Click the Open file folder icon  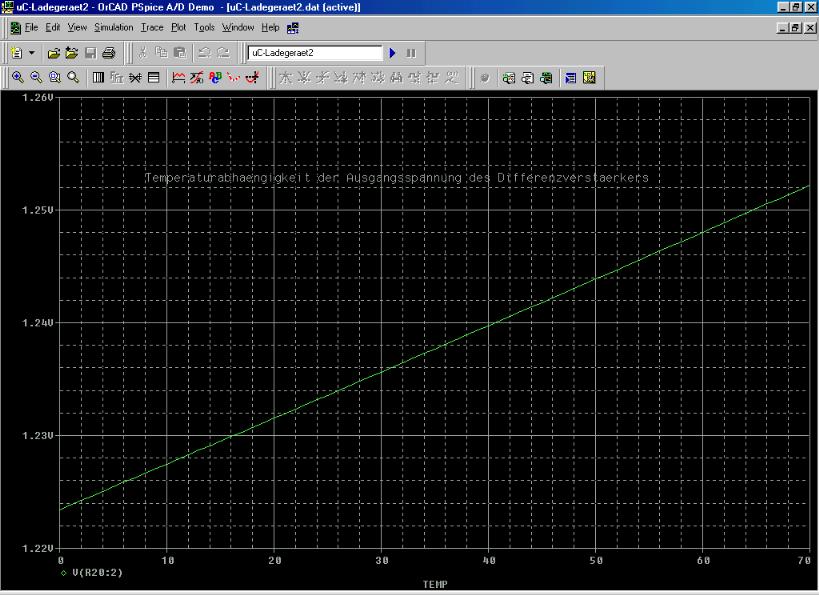point(53,53)
